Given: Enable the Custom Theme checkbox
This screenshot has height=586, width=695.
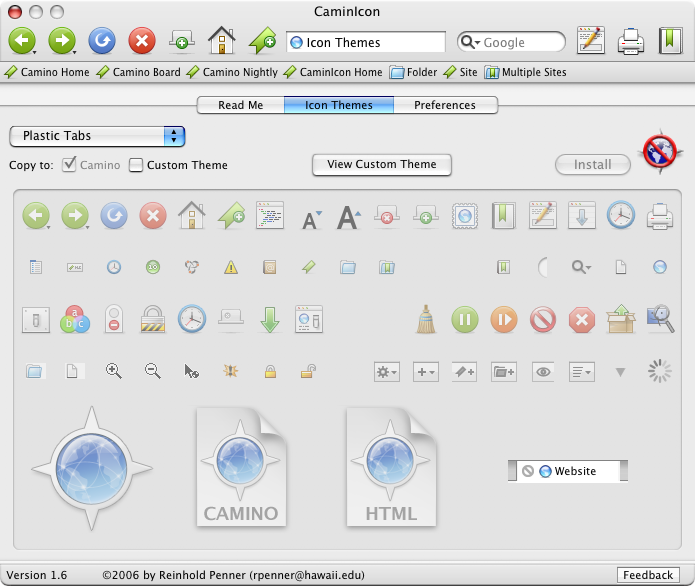Looking at the screenshot, I should (x=136, y=165).
